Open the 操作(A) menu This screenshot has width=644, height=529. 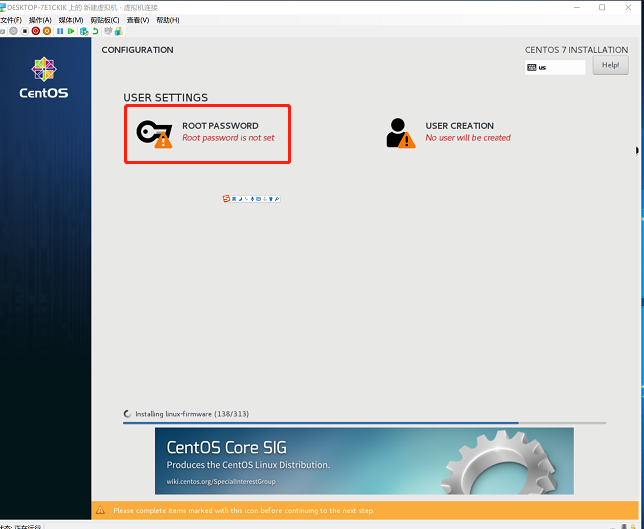pos(40,20)
